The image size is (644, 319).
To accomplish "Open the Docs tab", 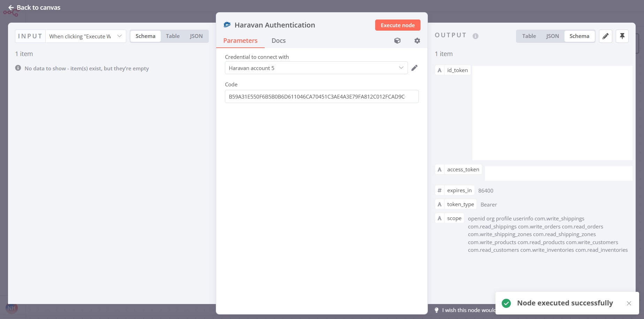I will [278, 41].
